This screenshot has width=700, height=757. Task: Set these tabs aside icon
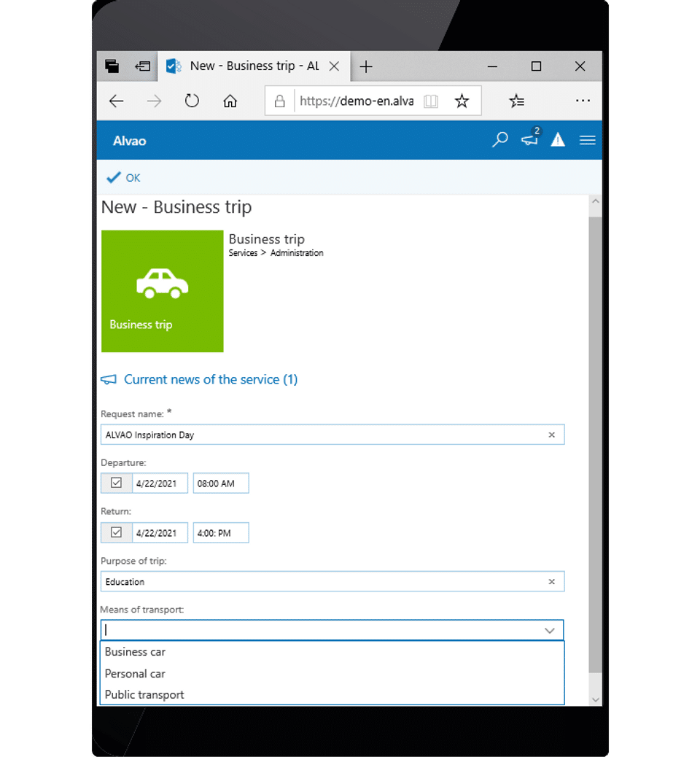point(142,66)
